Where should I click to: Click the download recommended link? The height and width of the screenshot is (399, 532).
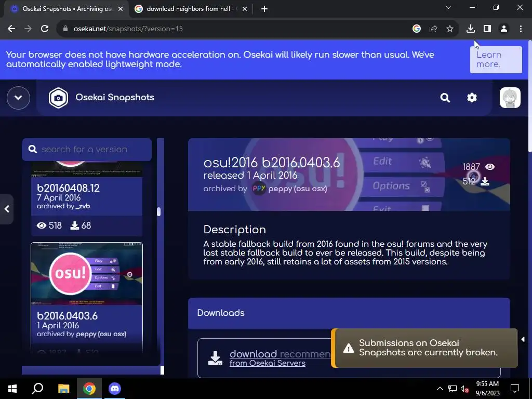(x=280, y=354)
